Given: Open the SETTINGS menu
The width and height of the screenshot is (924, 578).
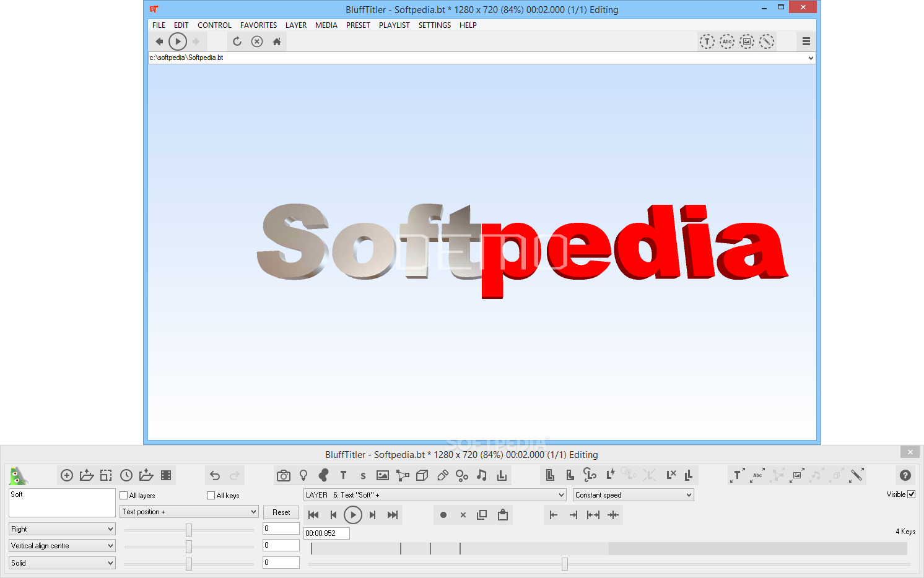Looking at the screenshot, I should 435,25.
